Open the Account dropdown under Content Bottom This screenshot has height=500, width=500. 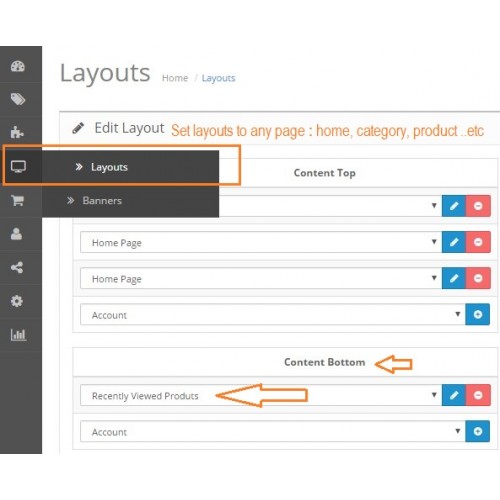273,431
